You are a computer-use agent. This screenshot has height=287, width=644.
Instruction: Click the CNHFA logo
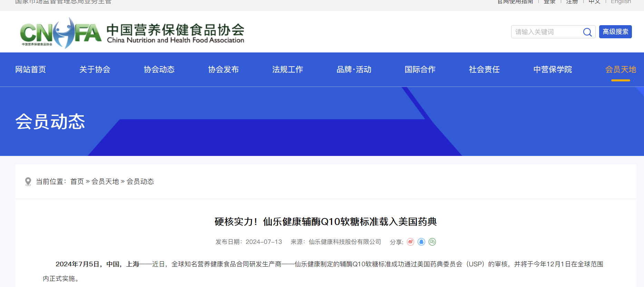pos(61,33)
